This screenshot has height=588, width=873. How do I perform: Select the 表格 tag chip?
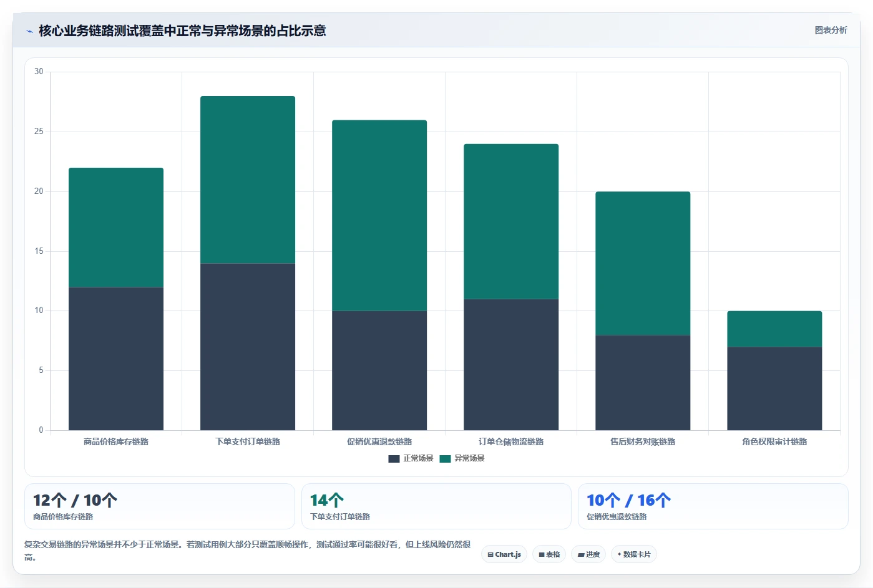point(549,554)
